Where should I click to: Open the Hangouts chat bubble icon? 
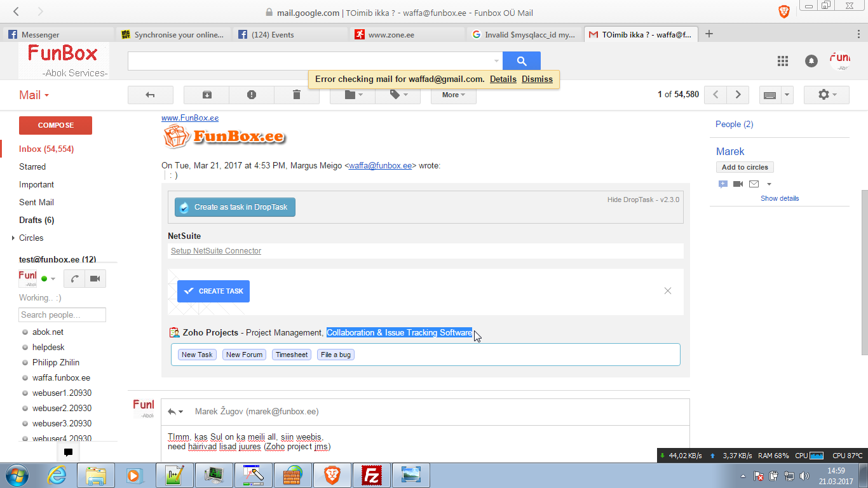pos(69,452)
